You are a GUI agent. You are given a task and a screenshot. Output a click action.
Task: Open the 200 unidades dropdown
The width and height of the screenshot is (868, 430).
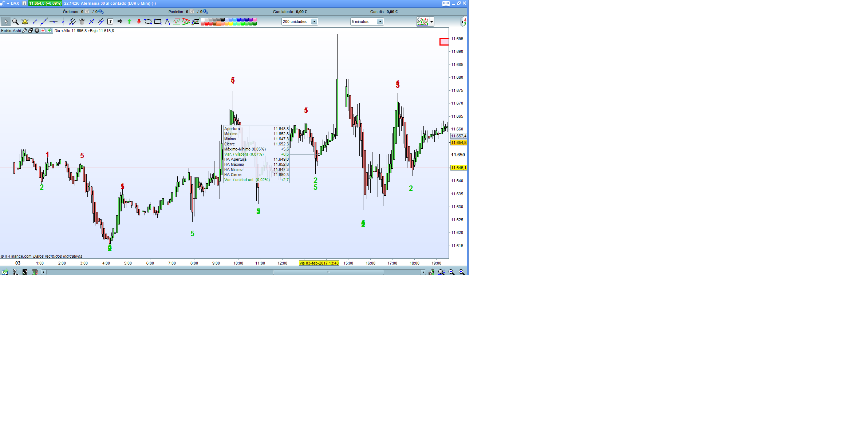click(314, 21)
